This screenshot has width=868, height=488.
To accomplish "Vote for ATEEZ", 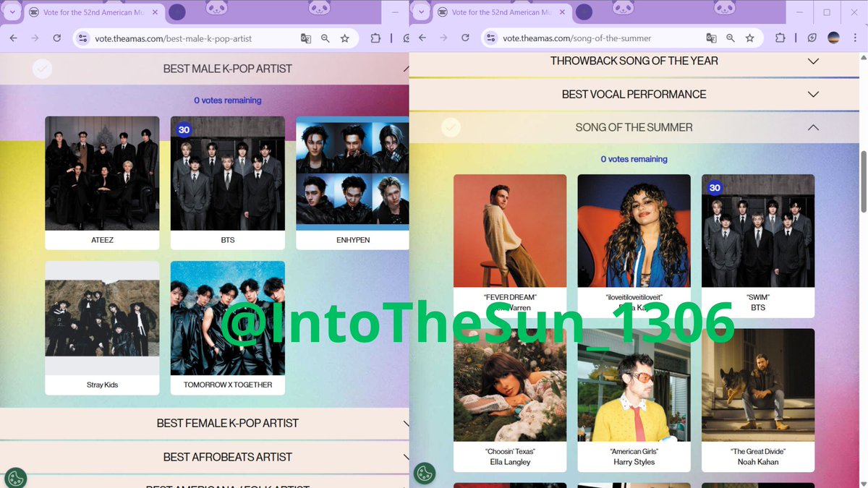I will point(102,183).
